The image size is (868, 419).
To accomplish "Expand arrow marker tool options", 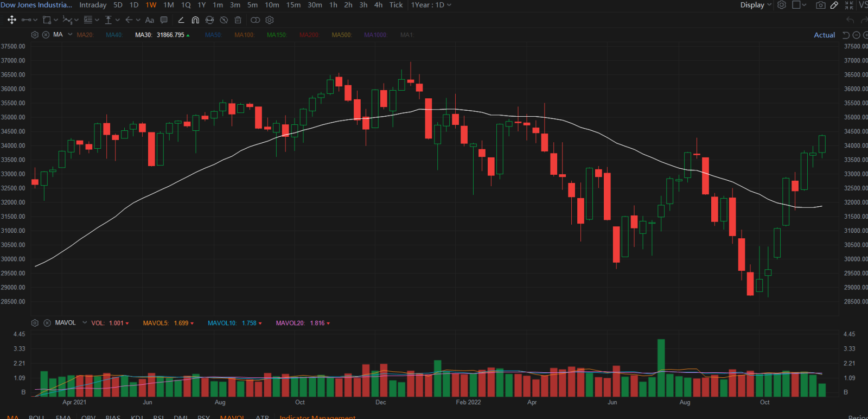I will tap(138, 20).
